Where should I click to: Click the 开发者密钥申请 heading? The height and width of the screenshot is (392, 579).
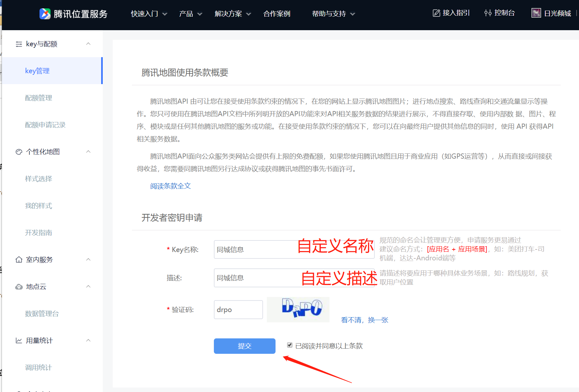pyautogui.click(x=172, y=218)
